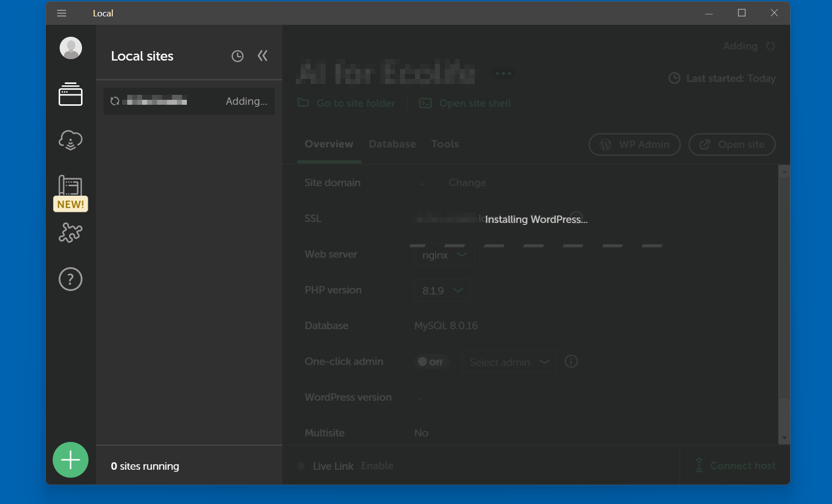Minimize the Local window
The image size is (832, 504).
point(709,13)
